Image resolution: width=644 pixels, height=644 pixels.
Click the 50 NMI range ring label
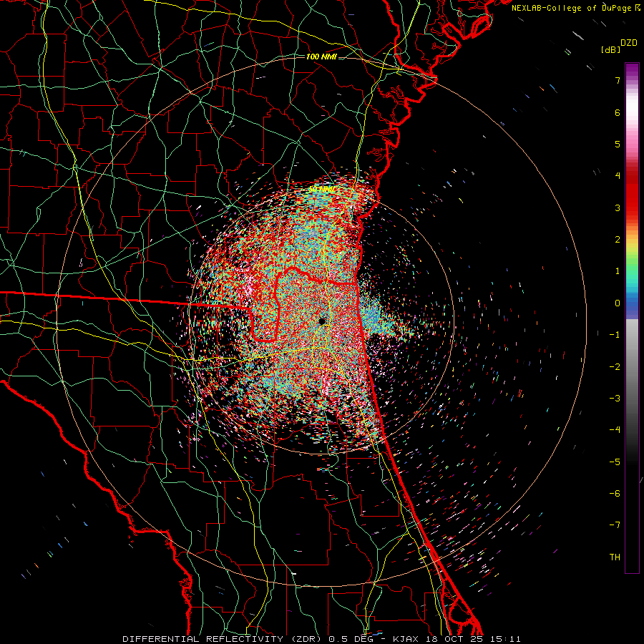coord(321,190)
